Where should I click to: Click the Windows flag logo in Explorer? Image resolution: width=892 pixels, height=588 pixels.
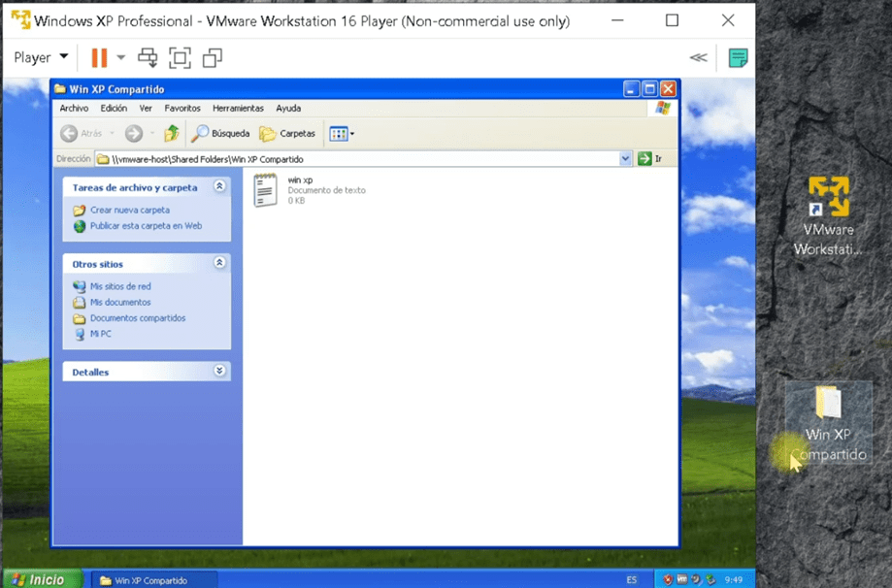663,108
